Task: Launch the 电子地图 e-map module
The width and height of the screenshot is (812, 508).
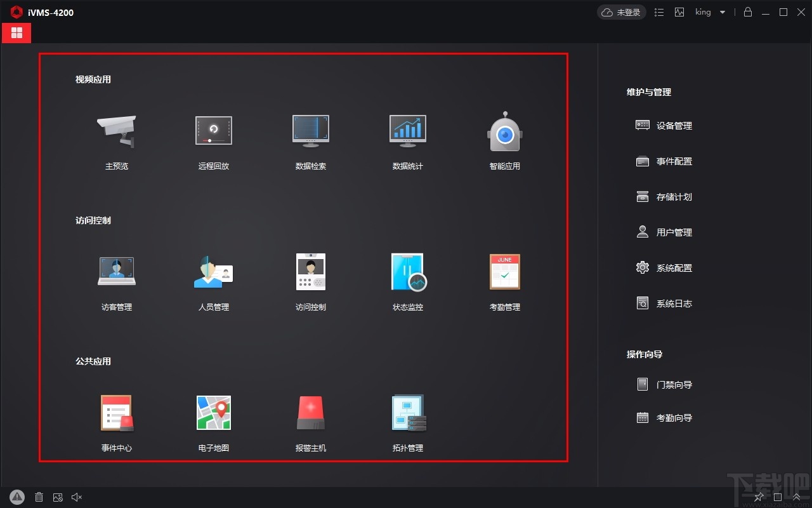Action: click(x=213, y=418)
